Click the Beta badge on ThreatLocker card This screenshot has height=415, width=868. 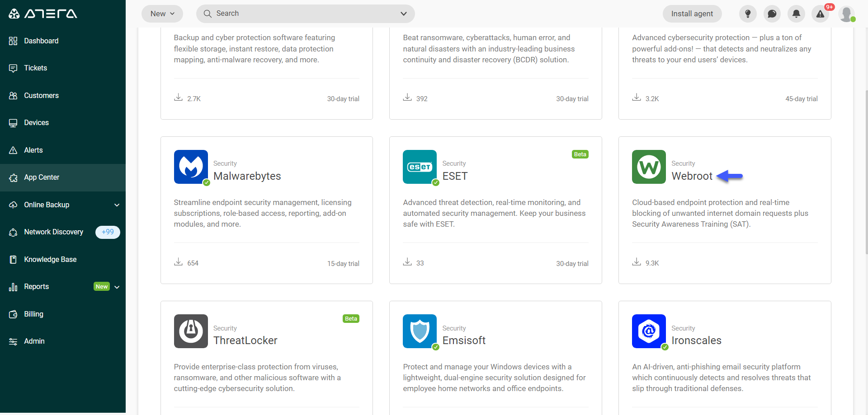tap(351, 319)
